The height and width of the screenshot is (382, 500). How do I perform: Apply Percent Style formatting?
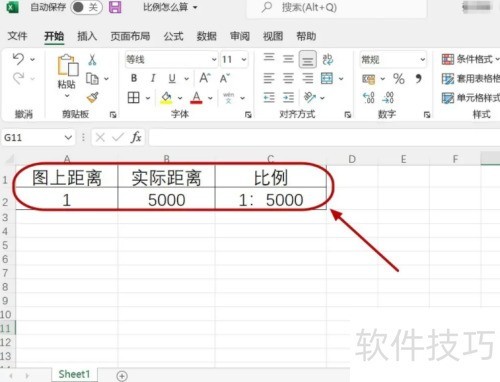tap(399, 79)
